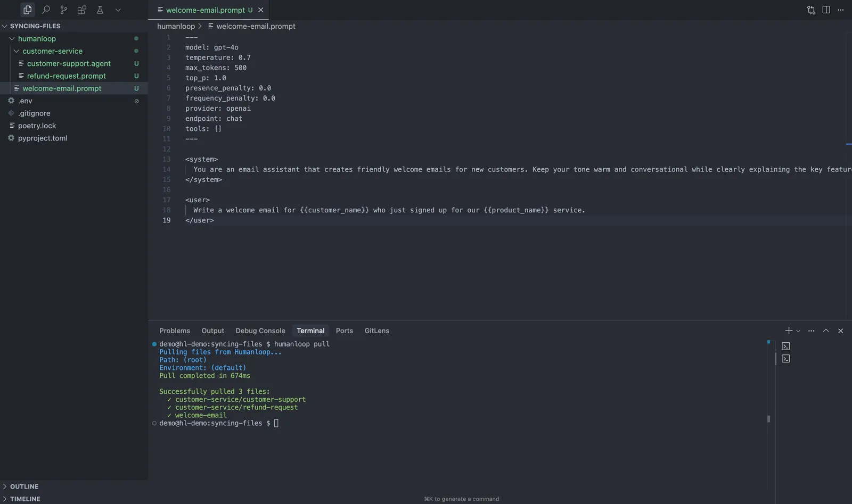Click the terminal scrollbar thumb
This screenshot has width=852, height=504.
click(x=768, y=419)
